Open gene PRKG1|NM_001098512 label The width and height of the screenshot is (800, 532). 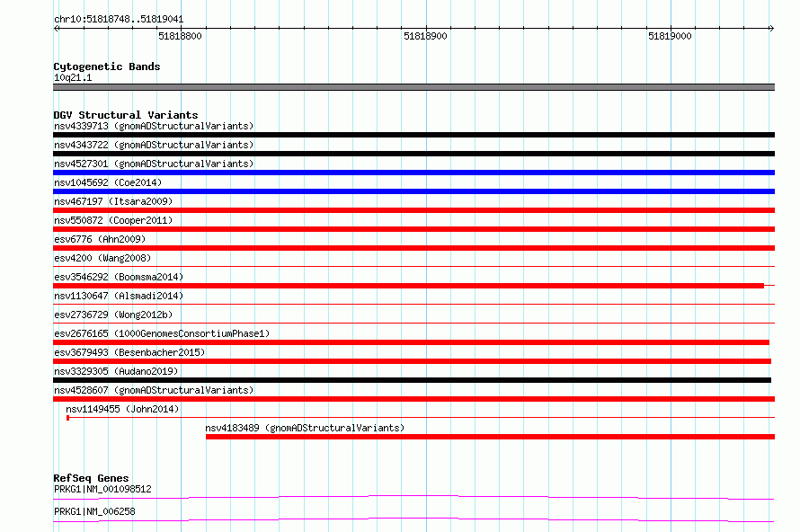pyautogui.click(x=102, y=489)
